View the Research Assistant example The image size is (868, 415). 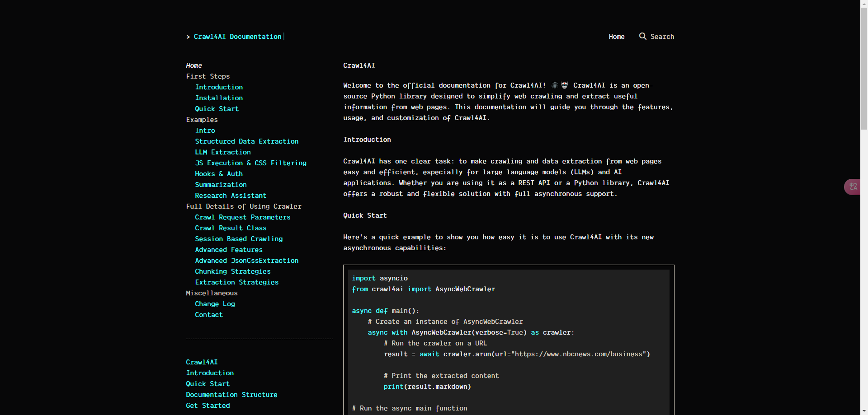pos(231,196)
